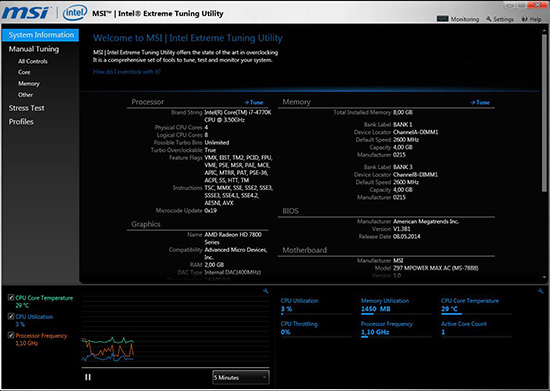Screen dimensions: 550x391
Task: Click the wrench icon above the graph
Action: (266, 291)
